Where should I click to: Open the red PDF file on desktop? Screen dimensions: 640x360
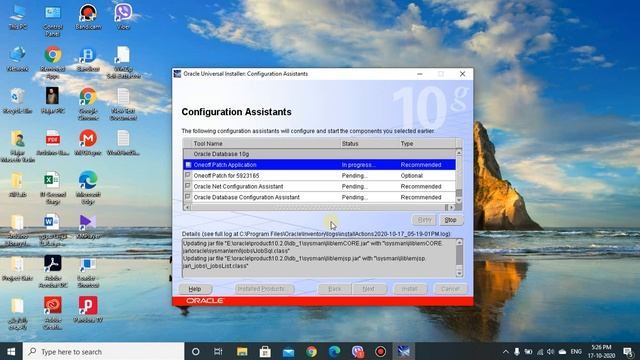[x=53, y=142]
